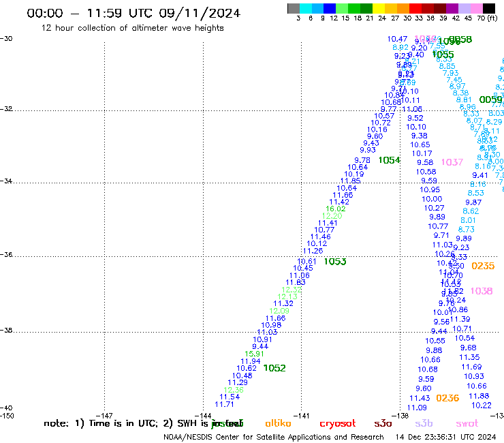The height and width of the screenshot is (443, 504).
Task: Select the 's3a' satellite legend label
Action: 383,423
